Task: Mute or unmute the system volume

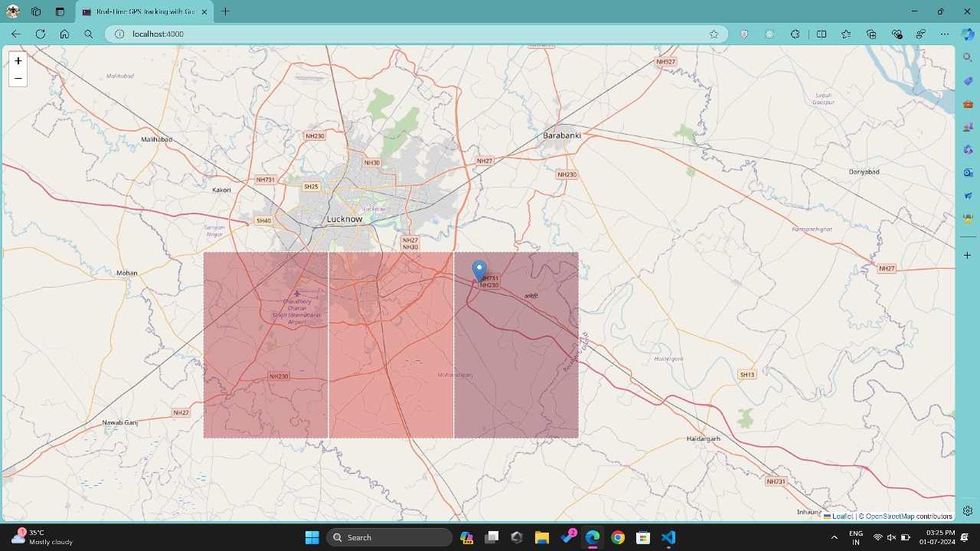Action: click(891, 537)
